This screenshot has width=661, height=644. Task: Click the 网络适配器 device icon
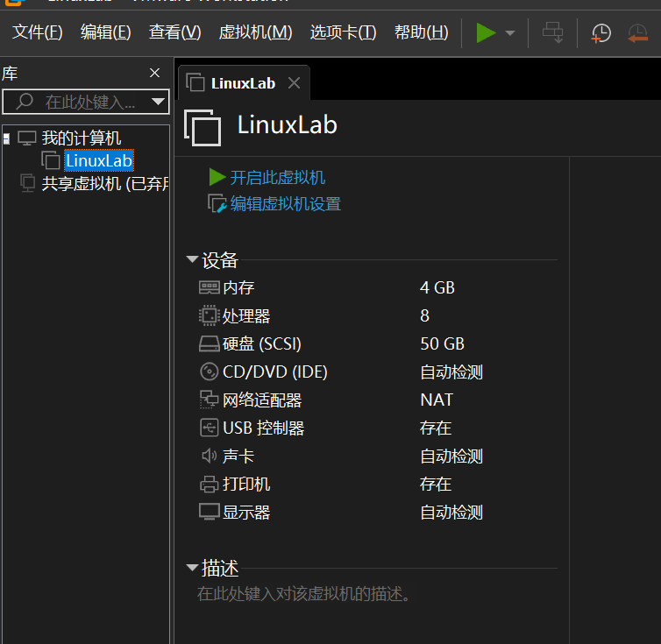tap(209, 400)
